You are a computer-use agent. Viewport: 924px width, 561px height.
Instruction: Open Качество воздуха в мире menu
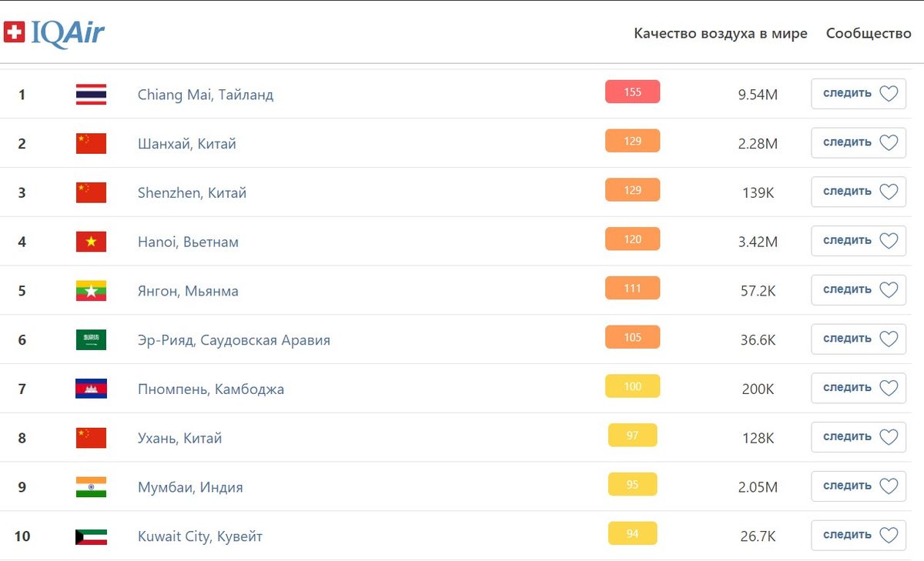pyautogui.click(x=721, y=34)
